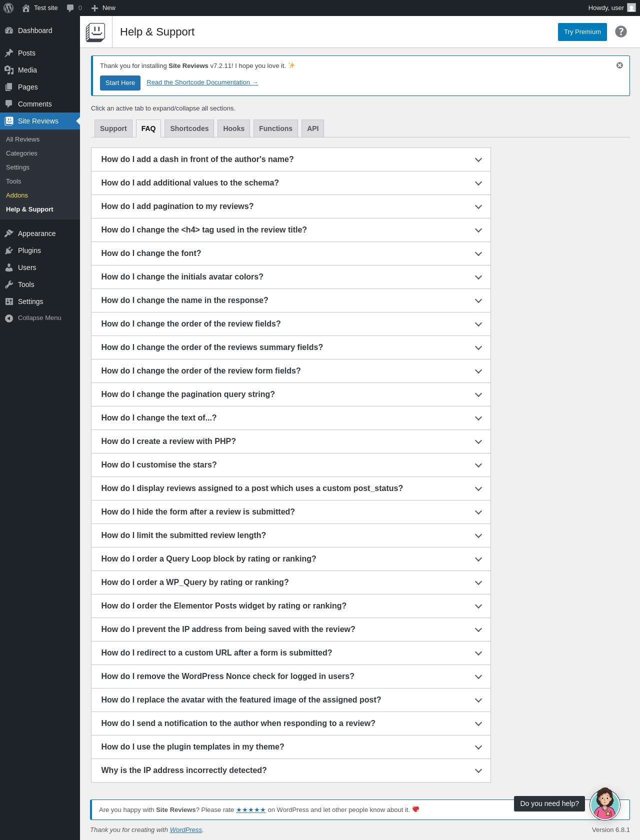640x840 pixels.
Task: Open the WordPress logo menu
Action: 8,8
